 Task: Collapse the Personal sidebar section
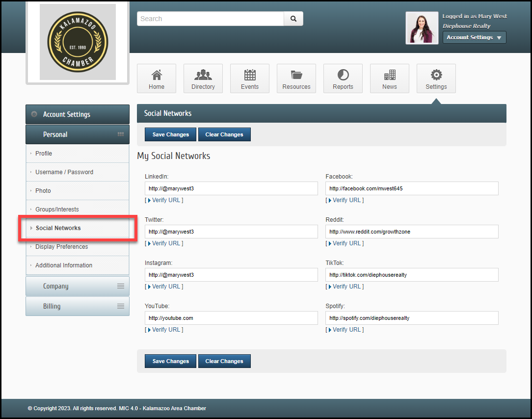pos(78,134)
